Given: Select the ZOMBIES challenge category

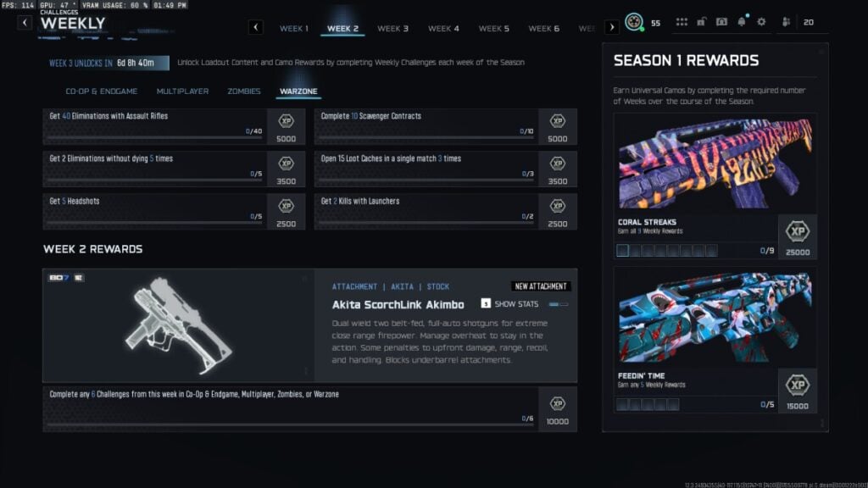Looking at the screenshot, I should point(243,91).
